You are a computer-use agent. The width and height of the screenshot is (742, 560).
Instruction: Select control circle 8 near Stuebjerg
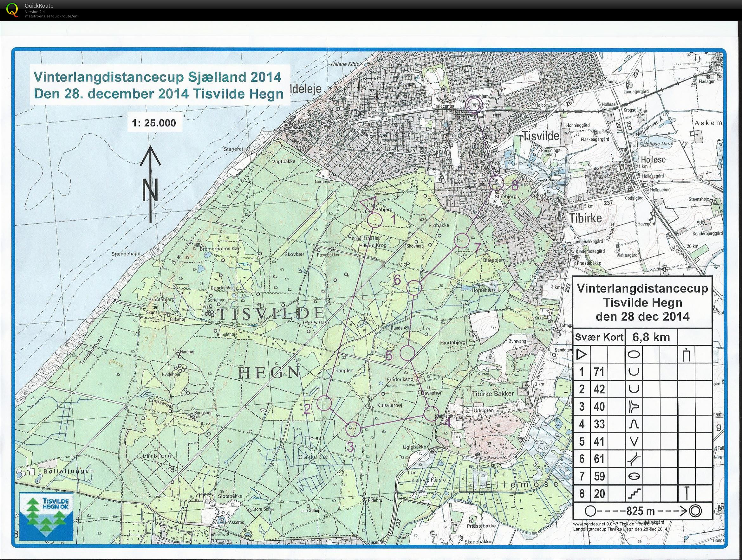[496, 183]
